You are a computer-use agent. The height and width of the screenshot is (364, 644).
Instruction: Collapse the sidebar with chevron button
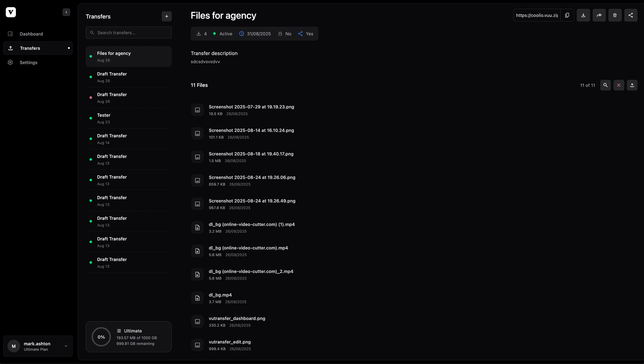tap(66, 12)
